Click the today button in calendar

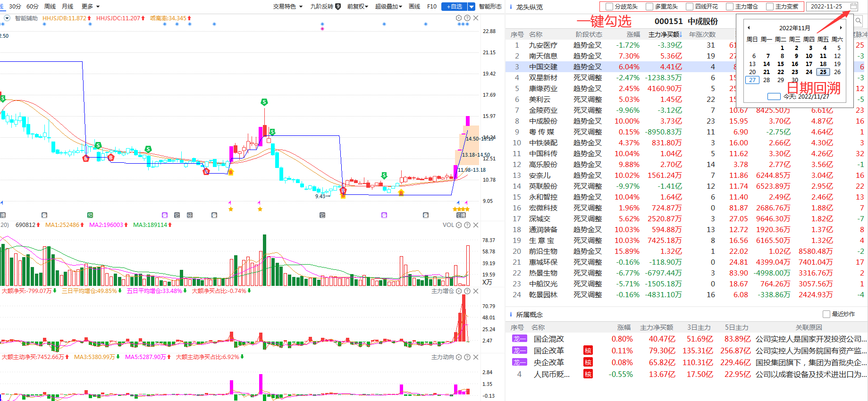pyautogui.click(x=798, y=96)
